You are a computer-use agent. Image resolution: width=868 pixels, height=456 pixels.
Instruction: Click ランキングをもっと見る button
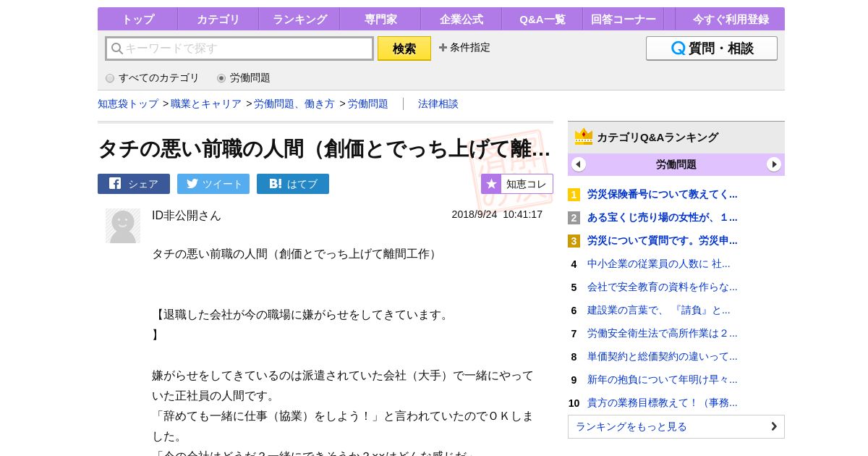coord(676,426)
